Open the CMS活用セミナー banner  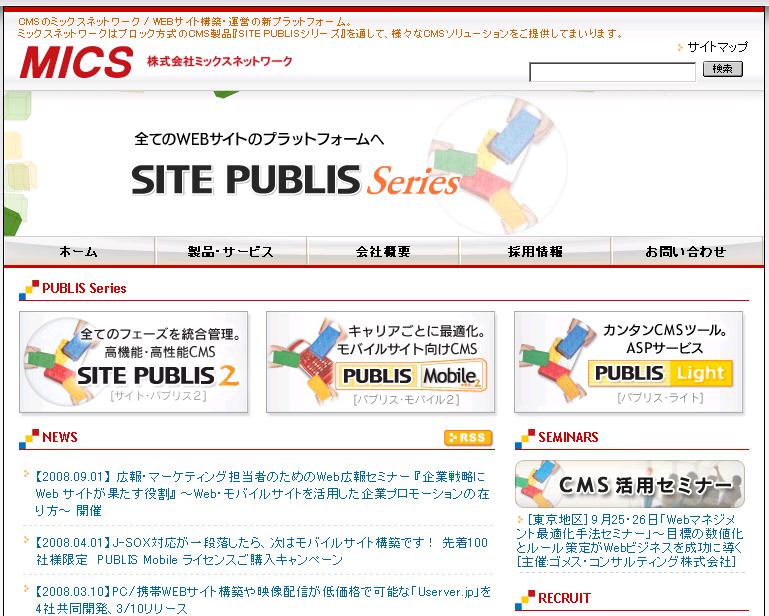[x=630, y=484]
